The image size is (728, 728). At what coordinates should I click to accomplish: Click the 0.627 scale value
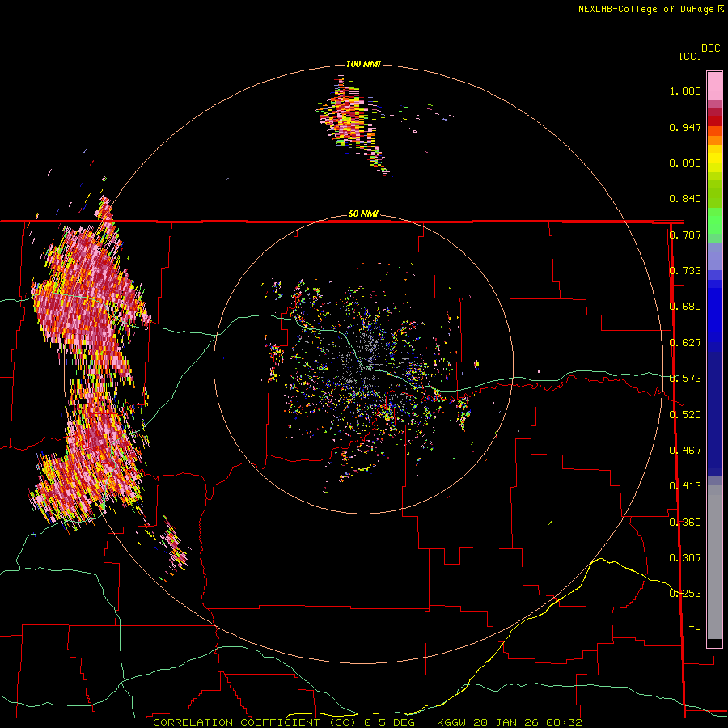point(685,343)
